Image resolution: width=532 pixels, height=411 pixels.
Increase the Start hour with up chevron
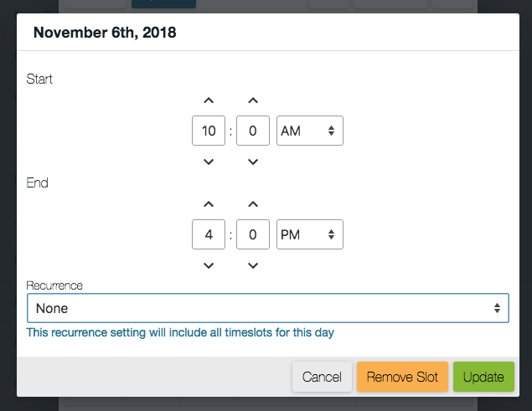[x=209, y=100]
